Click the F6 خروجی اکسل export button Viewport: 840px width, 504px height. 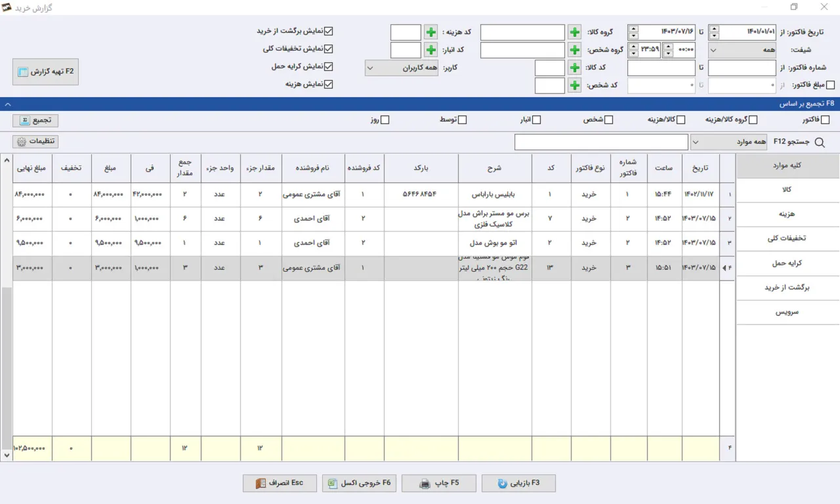click(359, 483)
